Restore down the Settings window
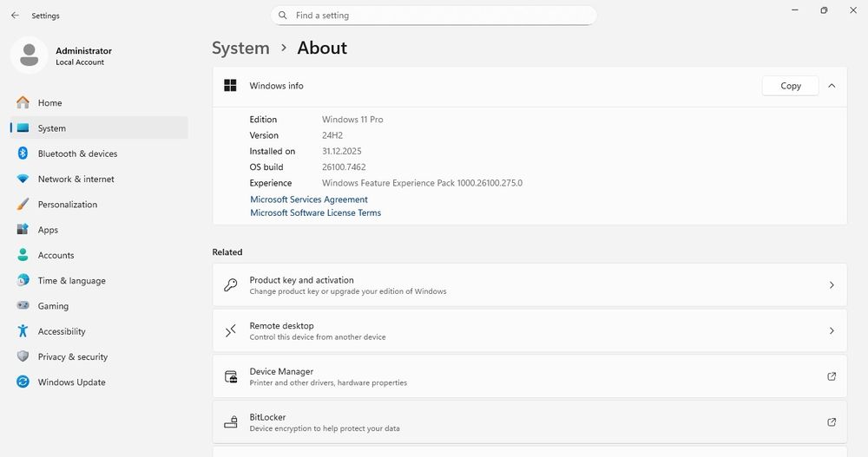 (x=824, y=10)
